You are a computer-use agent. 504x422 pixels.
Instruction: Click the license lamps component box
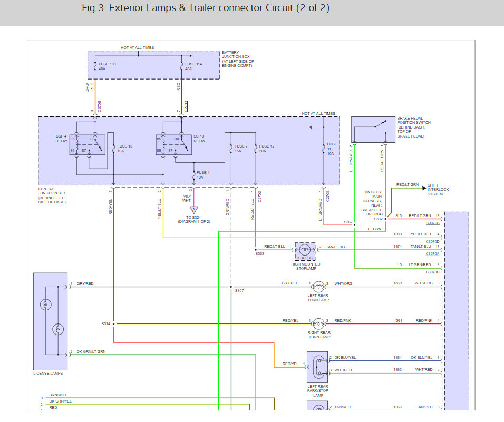pos(51,321)
